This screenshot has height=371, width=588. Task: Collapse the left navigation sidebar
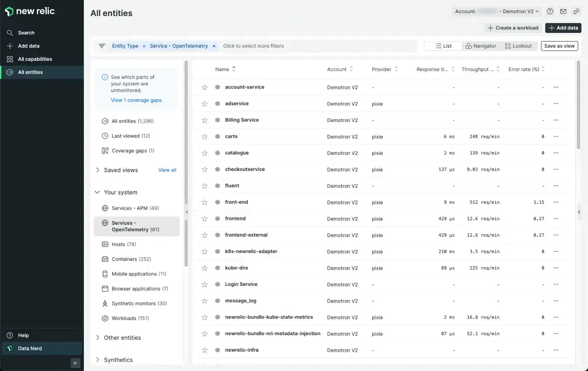(x=75, y=363)
